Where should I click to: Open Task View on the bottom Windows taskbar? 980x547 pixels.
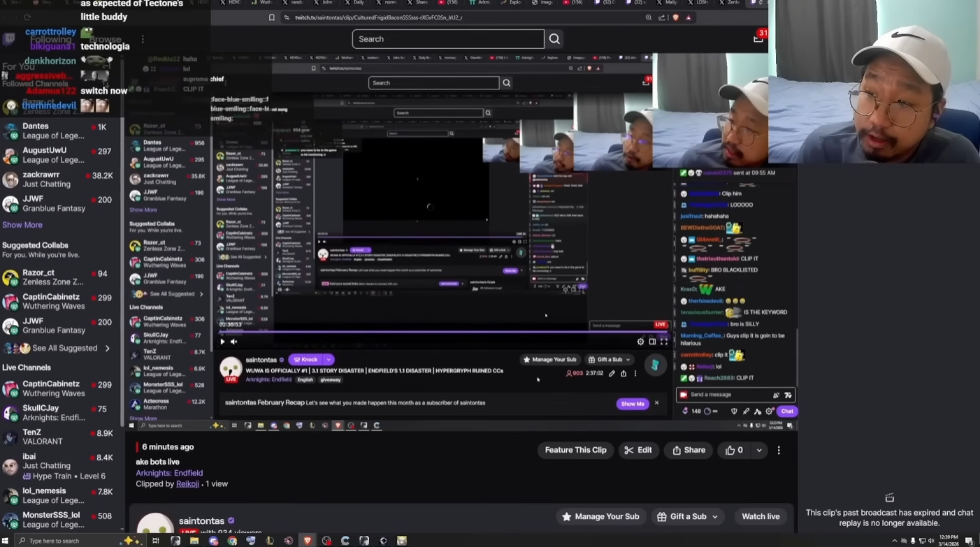pyautogui.click(x=156, y=541)
